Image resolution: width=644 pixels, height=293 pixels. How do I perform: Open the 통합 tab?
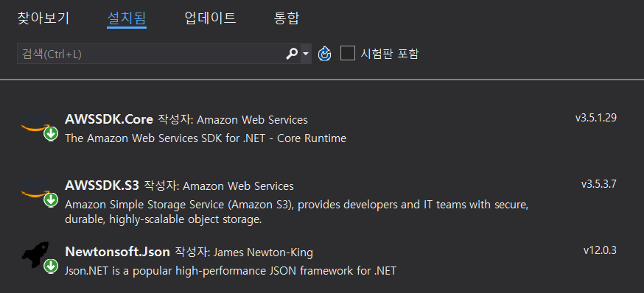pos(287,18)
